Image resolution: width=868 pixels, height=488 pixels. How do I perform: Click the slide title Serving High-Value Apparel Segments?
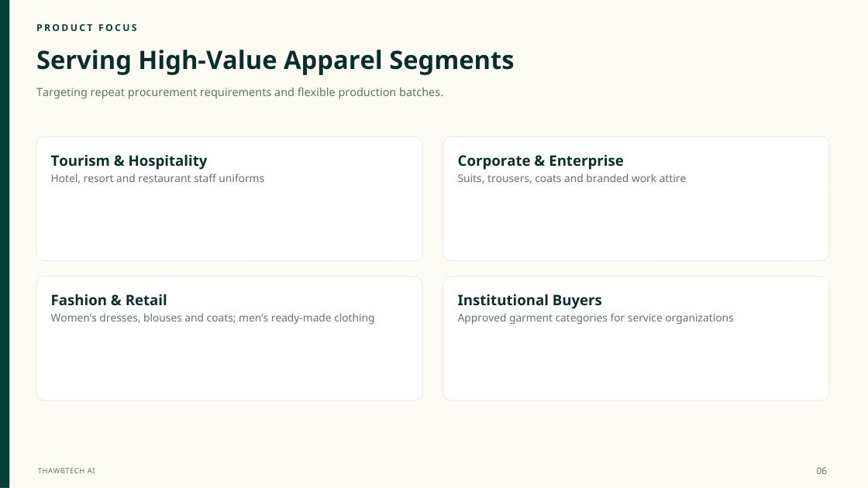pyautogui.click(x=275, y=60)
